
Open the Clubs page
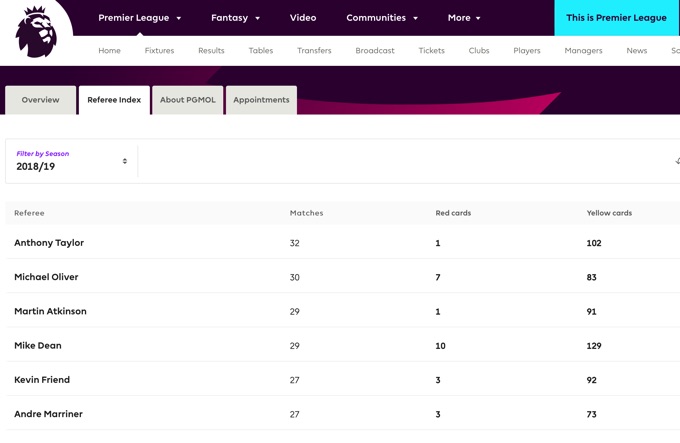479,50
